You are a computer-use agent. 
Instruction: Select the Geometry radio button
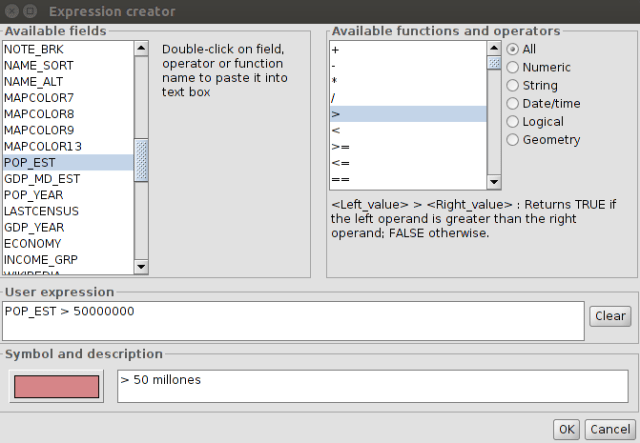point(514,139)
